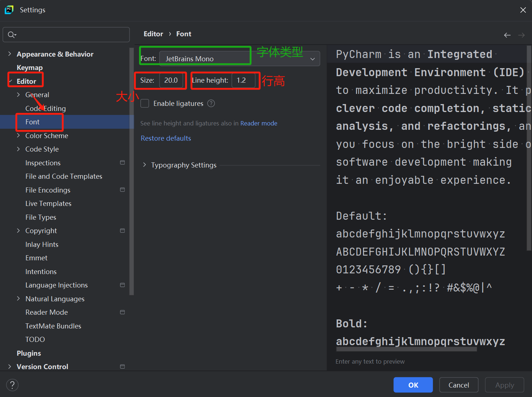Select Plugins in settings tree
The height and width of the screenshot is (397, 532).
(29, 353)
